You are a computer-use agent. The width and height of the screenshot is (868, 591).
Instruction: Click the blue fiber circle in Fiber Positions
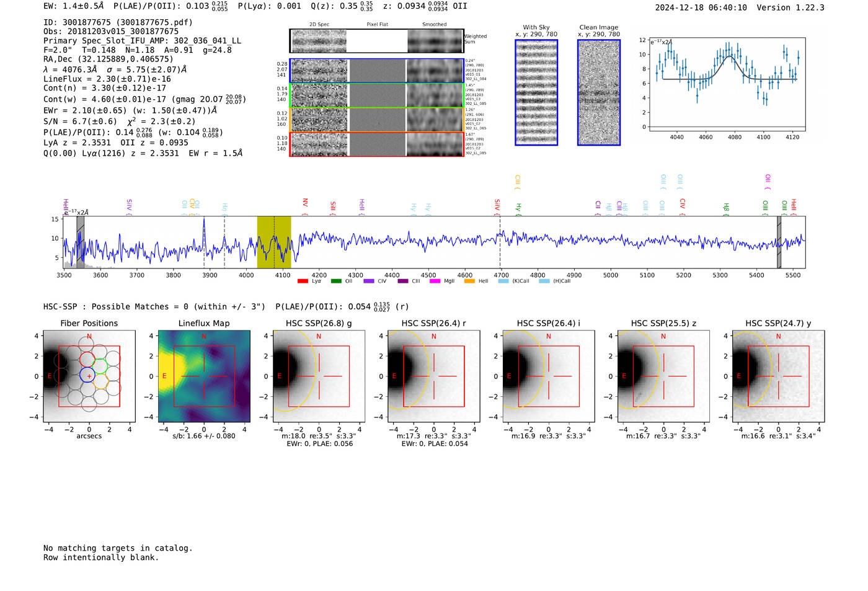pyautogui.click(x=87, y=375)
